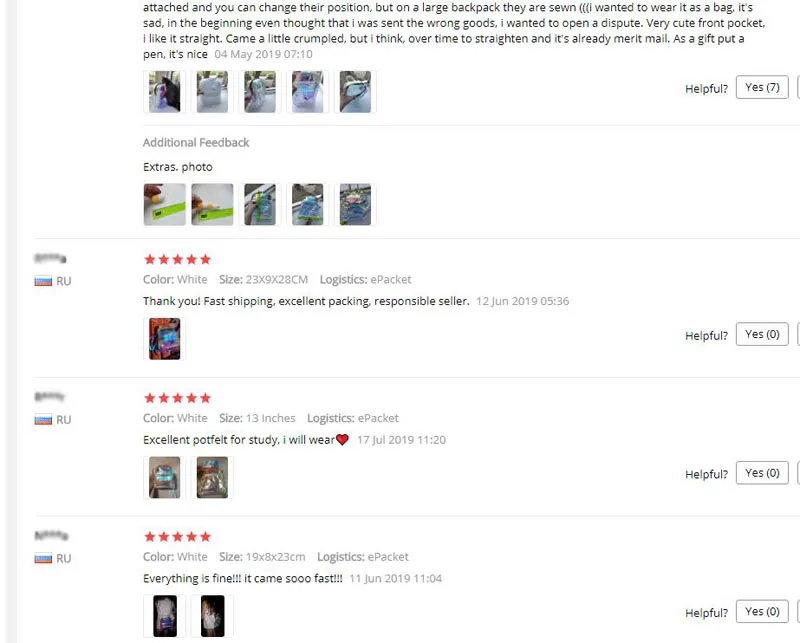This screenshot has height=643, width=800.
Task: Mark 'Fast shipping' review as helpful
Action: pyautogui.click(x=762, y=334)
